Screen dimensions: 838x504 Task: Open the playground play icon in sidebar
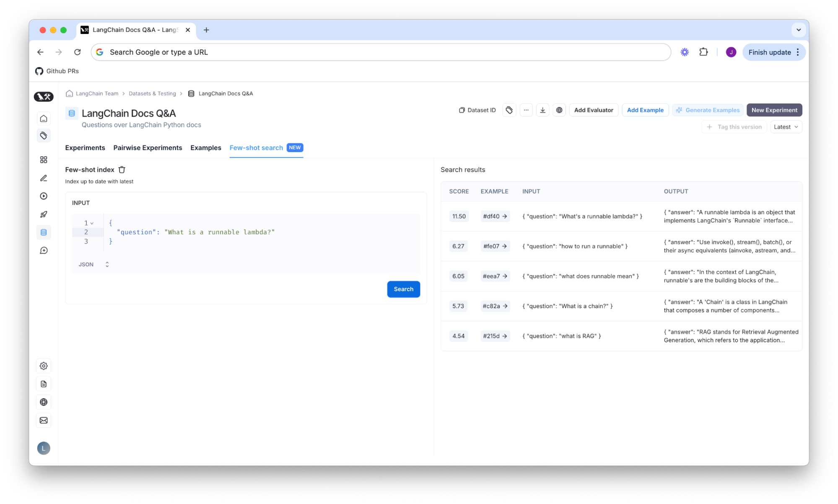pos(44,196)
